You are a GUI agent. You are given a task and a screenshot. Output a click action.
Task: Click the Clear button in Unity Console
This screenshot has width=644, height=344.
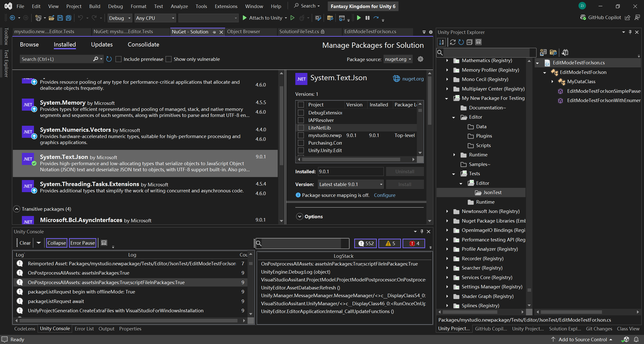(x=25, y=243)
